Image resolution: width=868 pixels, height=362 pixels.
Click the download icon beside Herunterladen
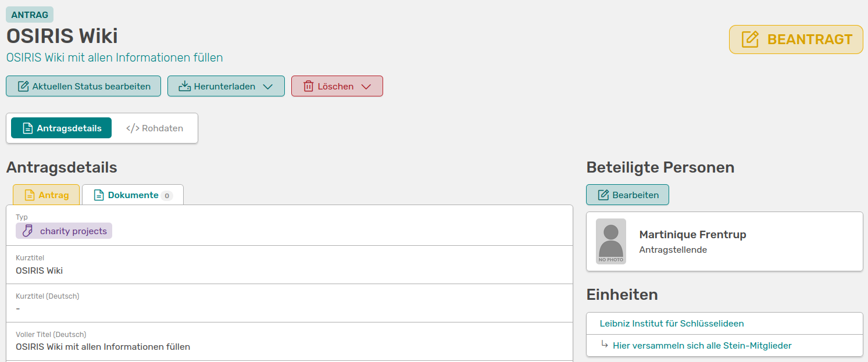(x=184, y=87)
